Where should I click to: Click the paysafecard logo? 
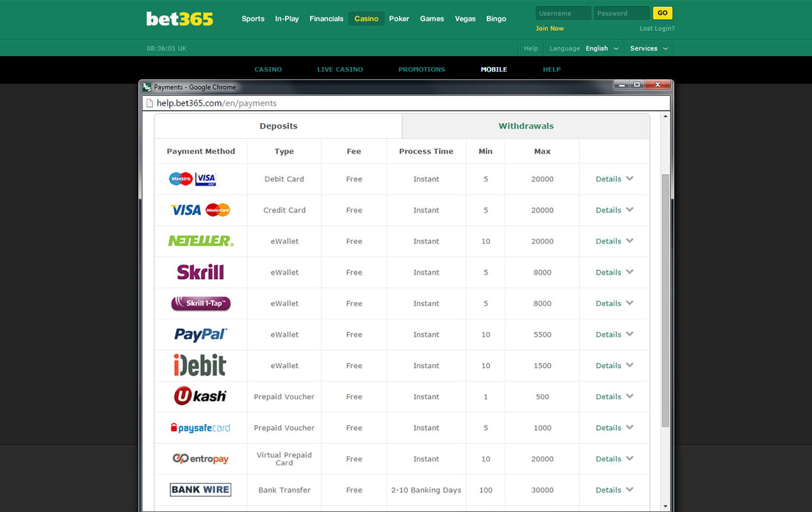200,428
